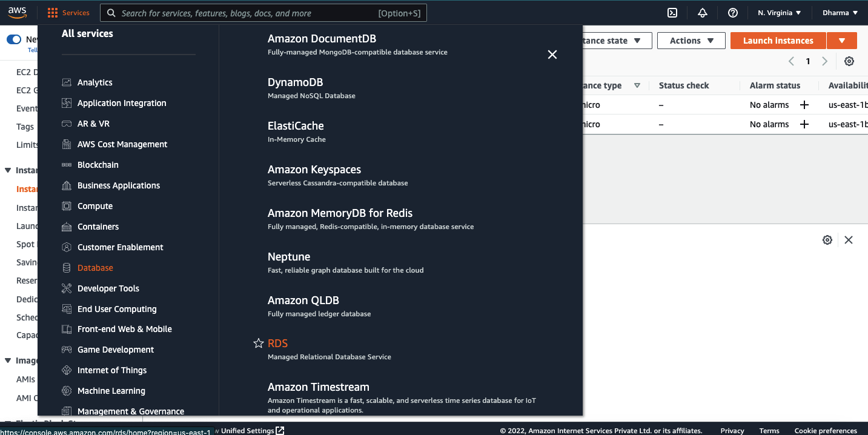Open Amazon DocumentDB service
The width and height of the screenshot is (868, 435).
(x=322, y=39)
